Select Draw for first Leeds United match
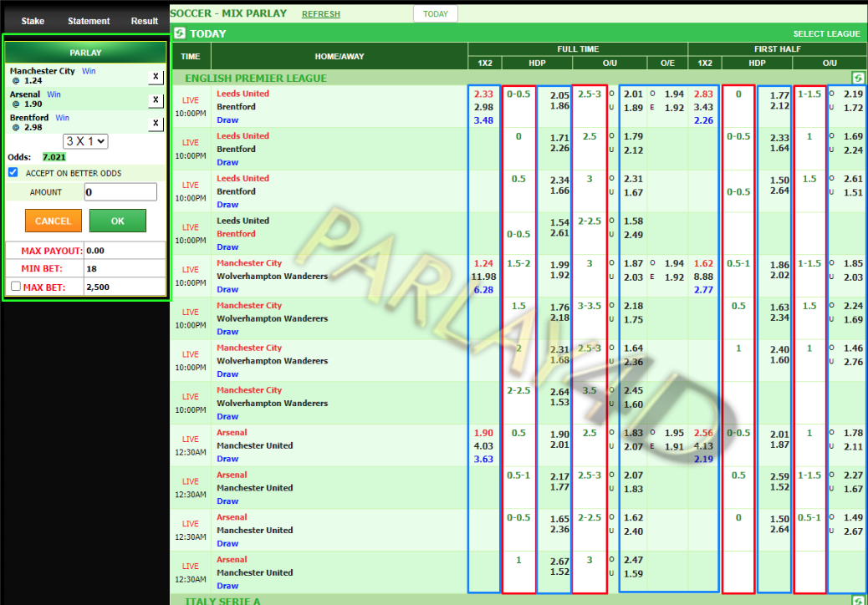The width and height of the screenshot is (868, 605). pyautogui.click(x=227, y=119)
